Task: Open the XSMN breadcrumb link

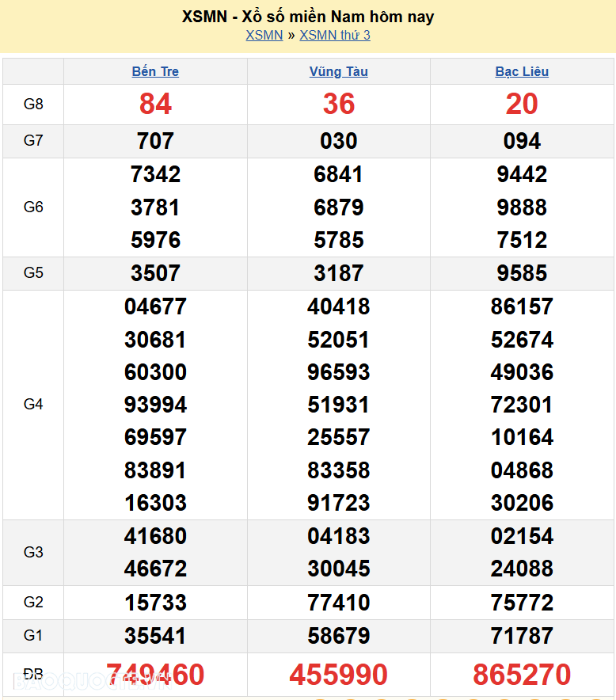Action: pyautogui.click(x=264, y=35)
